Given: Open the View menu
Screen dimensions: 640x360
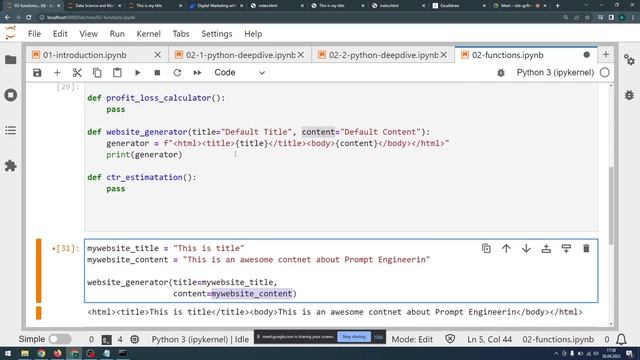Looking at the screenshot, I should click(x=88, y=34).
